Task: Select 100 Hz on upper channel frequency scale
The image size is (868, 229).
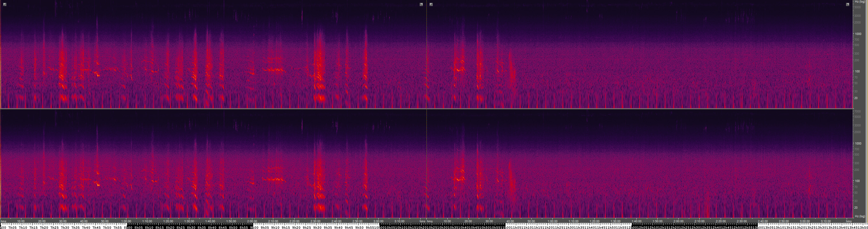Action: tap(857, 71)
